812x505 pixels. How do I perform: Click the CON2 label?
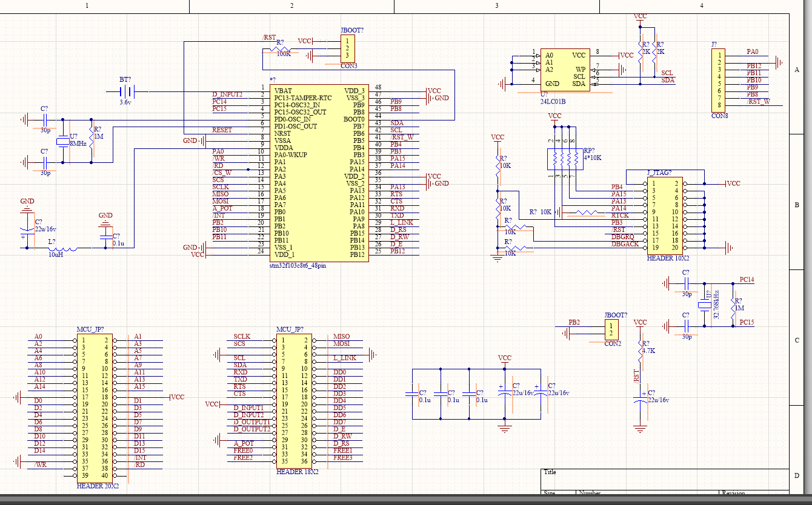(613, 343)
